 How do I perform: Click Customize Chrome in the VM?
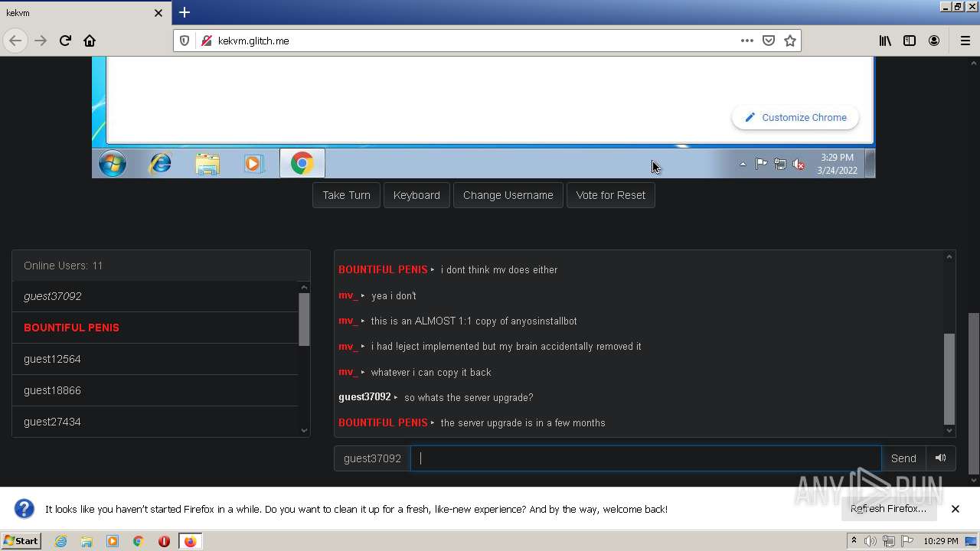click(795, 117)
